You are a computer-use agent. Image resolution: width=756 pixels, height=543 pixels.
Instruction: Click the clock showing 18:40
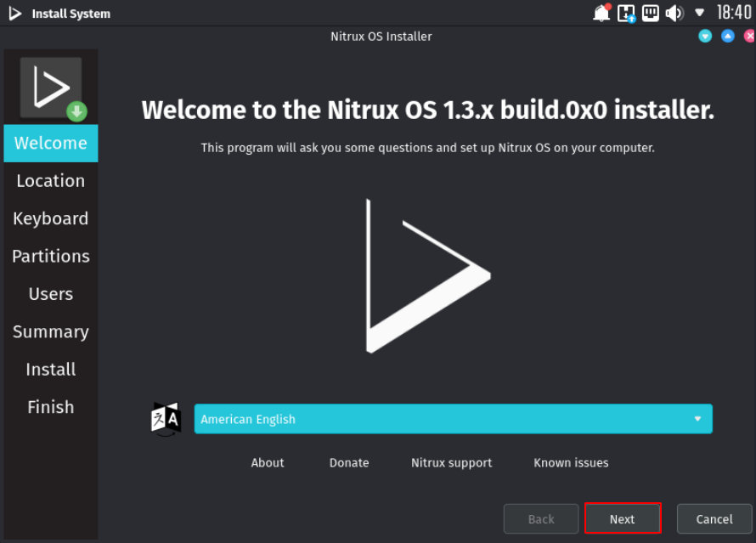point(734,13)
